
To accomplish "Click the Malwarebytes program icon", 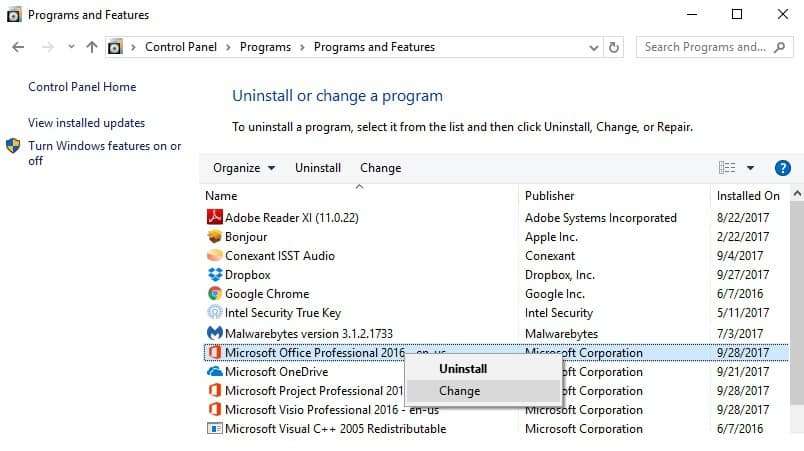I will 213,332.
